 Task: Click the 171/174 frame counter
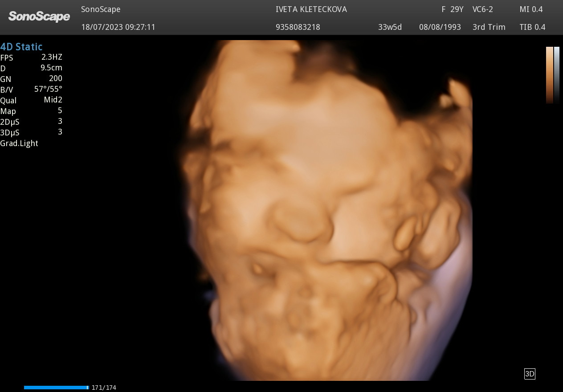pos(104,388)
